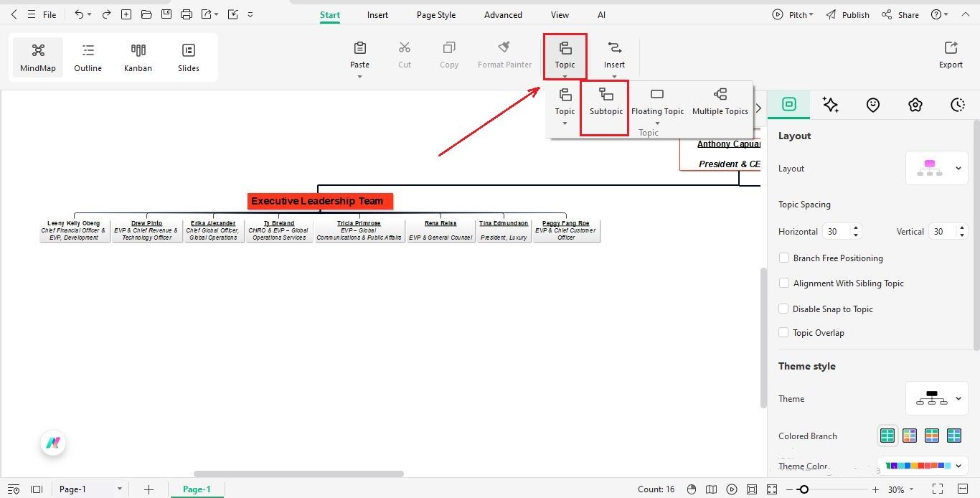Open the Page-1 page selector dropdown
Image resolution: width=980 pixels, height=498 pixels.
[x=119, y=489]
